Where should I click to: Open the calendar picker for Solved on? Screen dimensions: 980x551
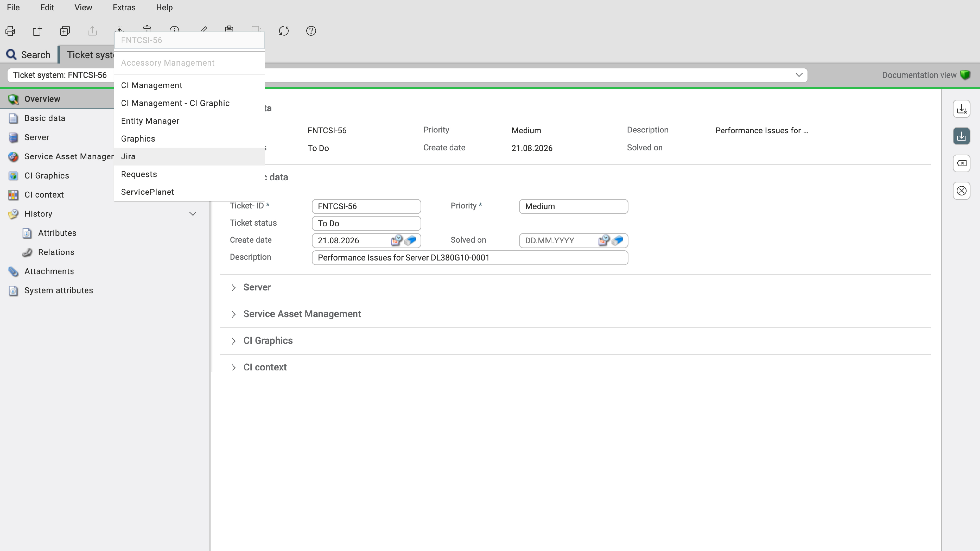[604, 240]
